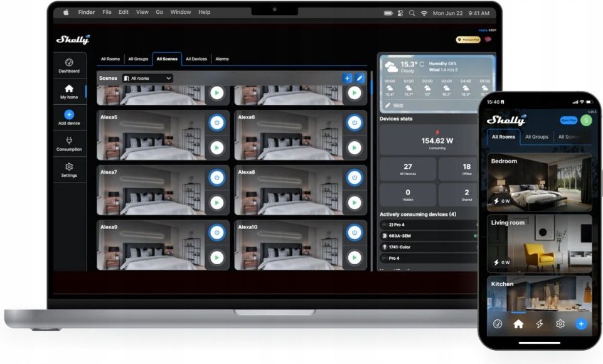Screen dimensions: 603x364
Task: Toggle the Alexa8 scene power button
Action: tap(354, 178)
